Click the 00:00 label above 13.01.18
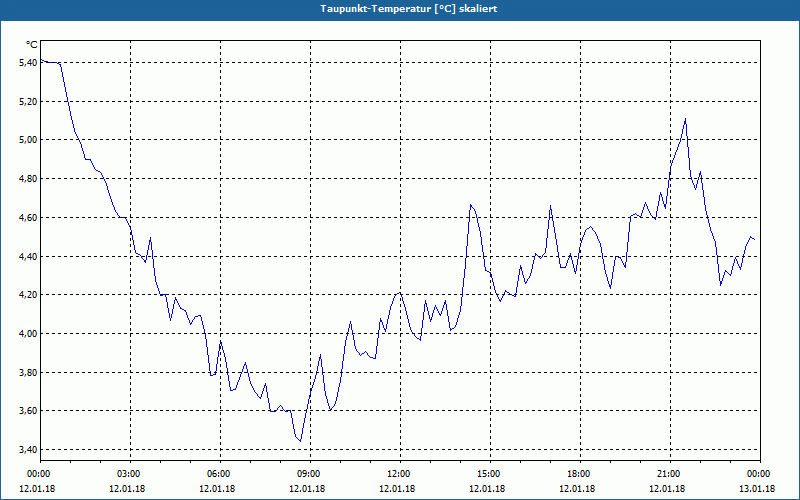 click(759, 474)
